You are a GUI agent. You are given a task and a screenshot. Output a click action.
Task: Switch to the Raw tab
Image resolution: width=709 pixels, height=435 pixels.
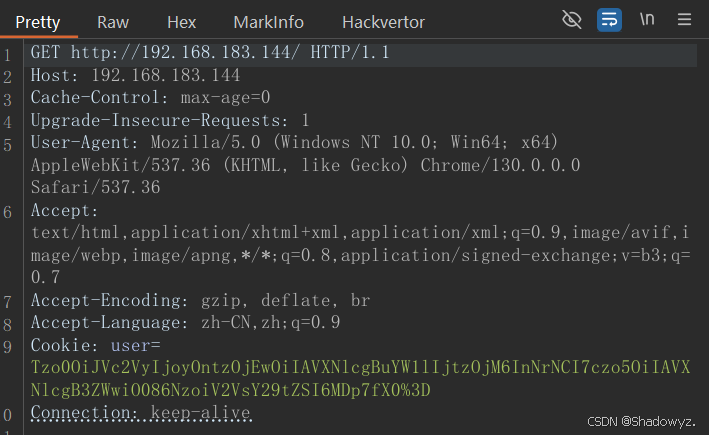coord(113,22)
